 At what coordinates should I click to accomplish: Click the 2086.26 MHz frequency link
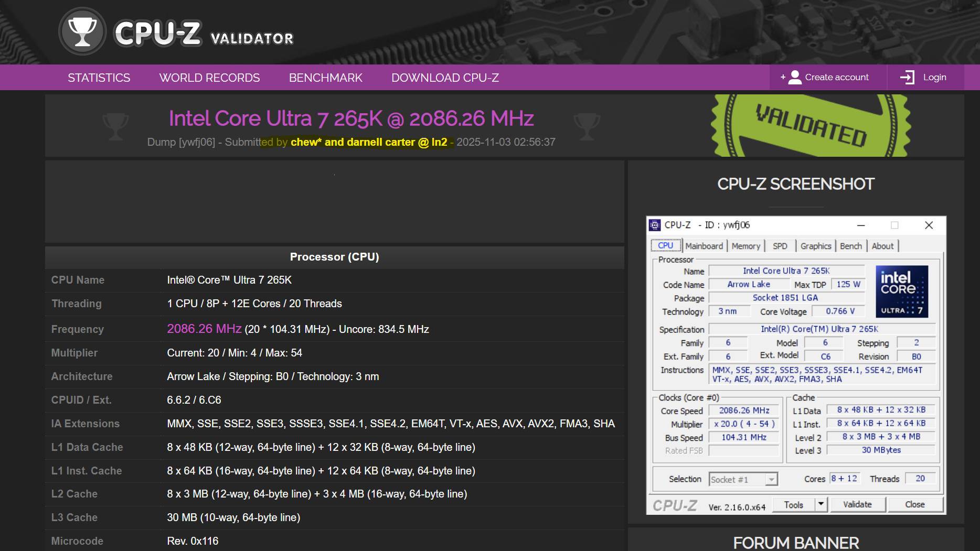click(x=204, y=329)
